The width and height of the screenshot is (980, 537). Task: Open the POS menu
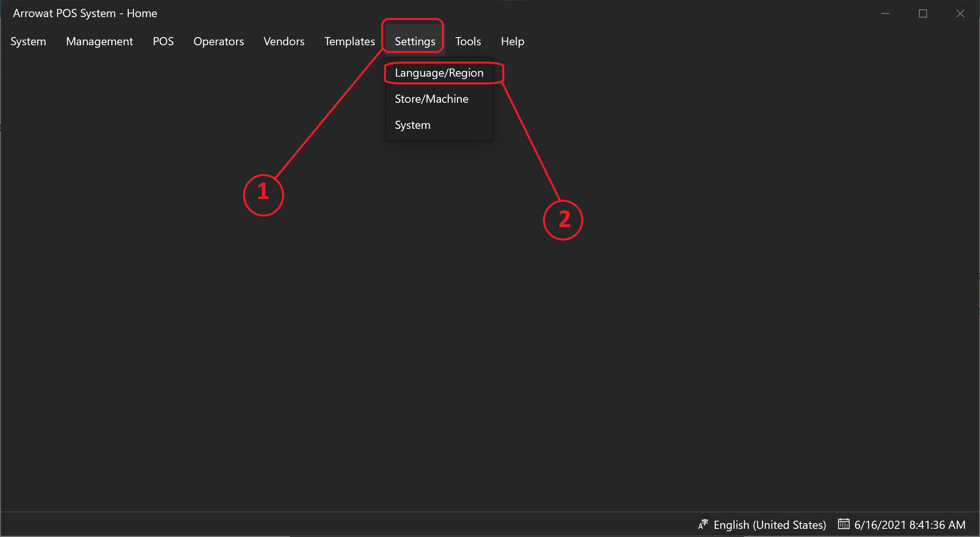tap(163, 41)
